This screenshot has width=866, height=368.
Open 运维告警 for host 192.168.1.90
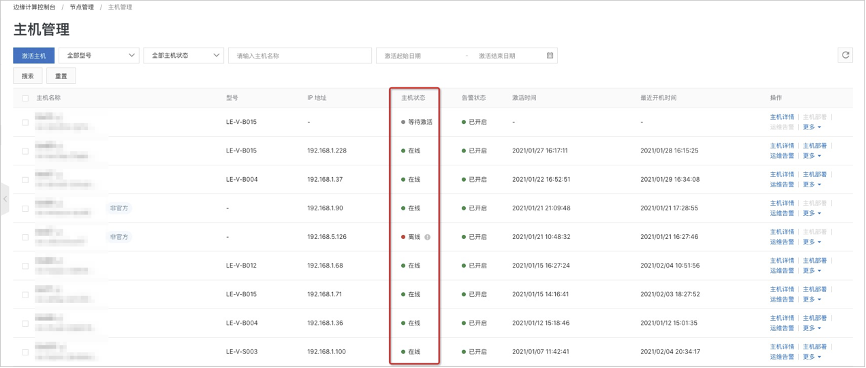782,213
